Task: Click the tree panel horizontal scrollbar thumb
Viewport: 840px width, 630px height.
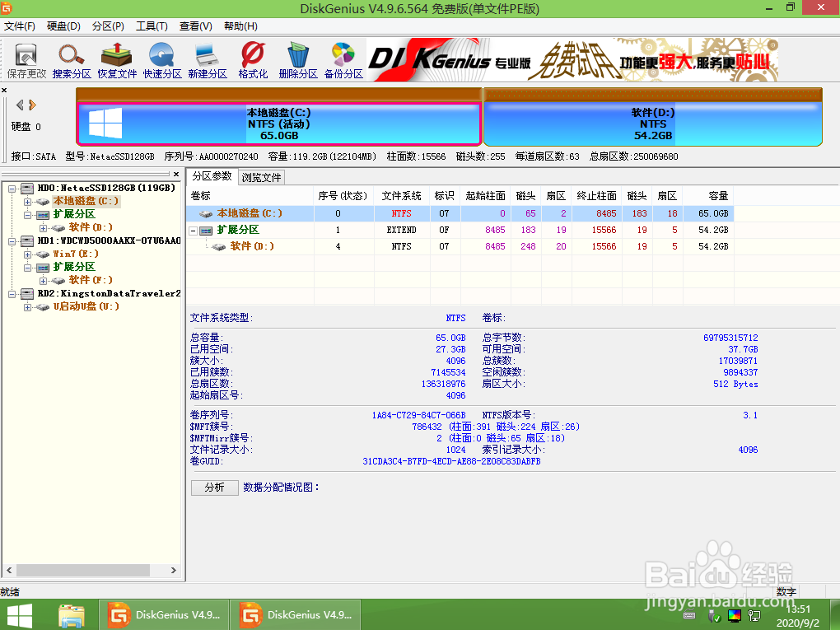Action: [82, 571]
